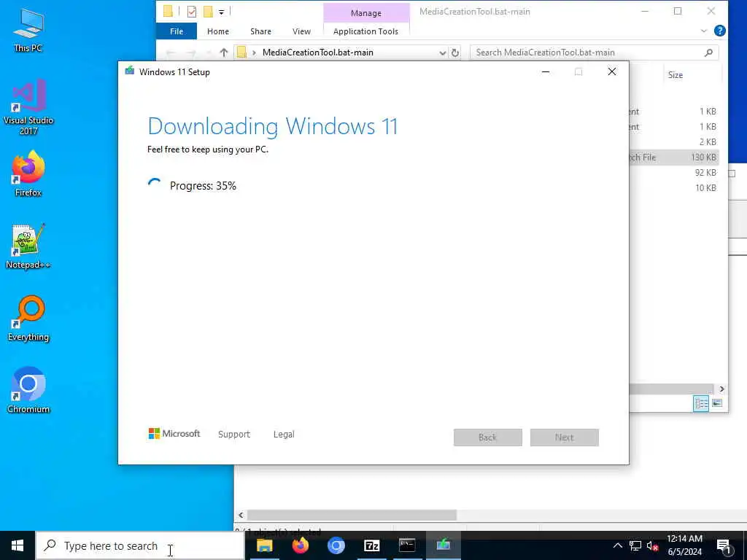Open the notification action center

724,546
